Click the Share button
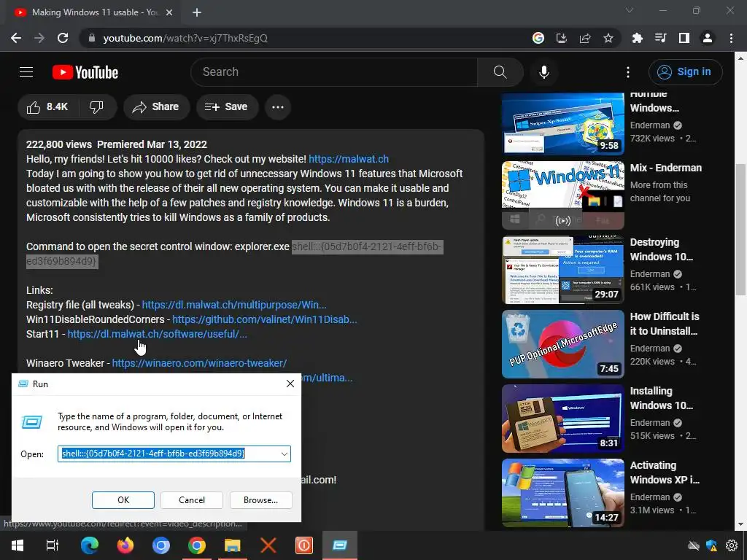Screen dimensions: 747x560 coord(156,106)
